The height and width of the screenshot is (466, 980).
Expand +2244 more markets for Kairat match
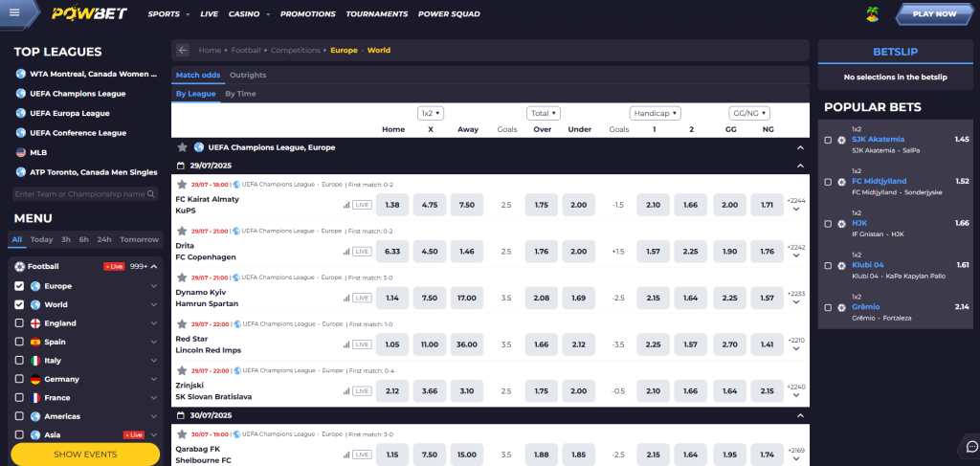coord(796,205)
